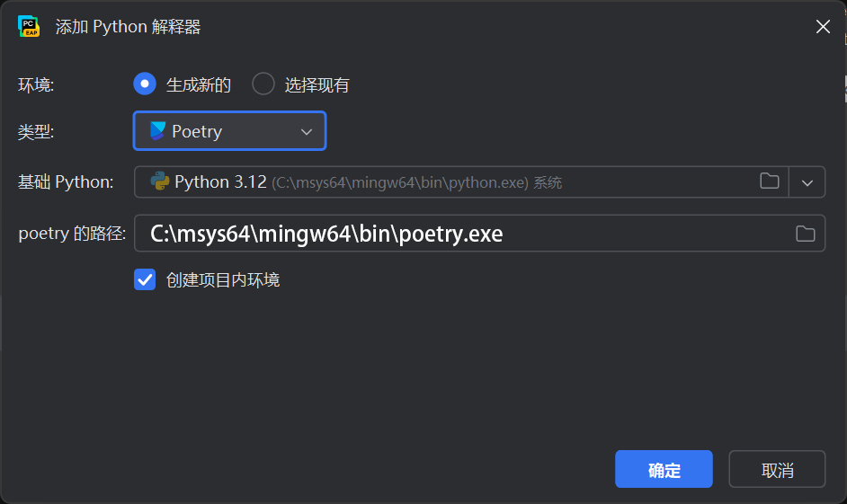This screenshot has width=847, height=504.
Task: Close the 添加 Python 解释器 dialog
Action: [x=823, y=26]
